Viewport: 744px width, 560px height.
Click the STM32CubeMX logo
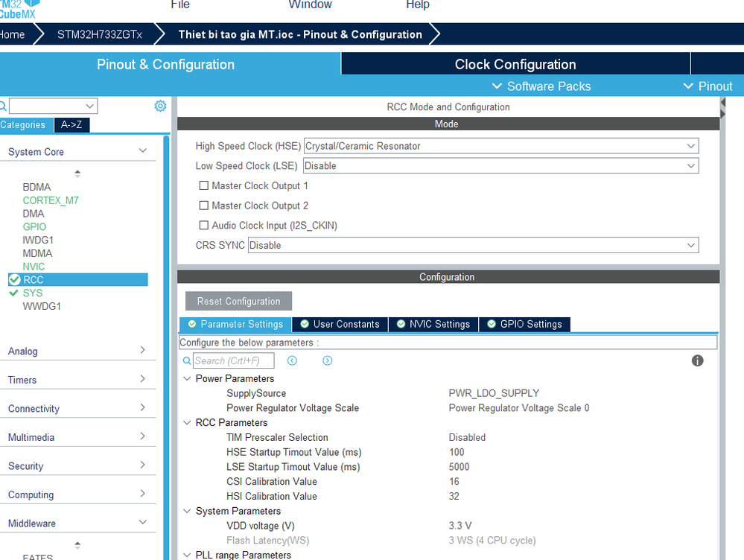19,9
